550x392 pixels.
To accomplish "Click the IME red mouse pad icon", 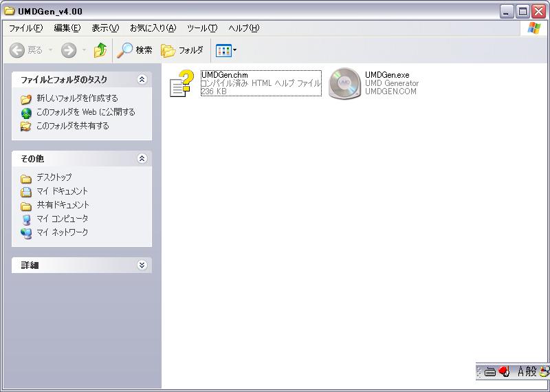I will coord(504,371).
